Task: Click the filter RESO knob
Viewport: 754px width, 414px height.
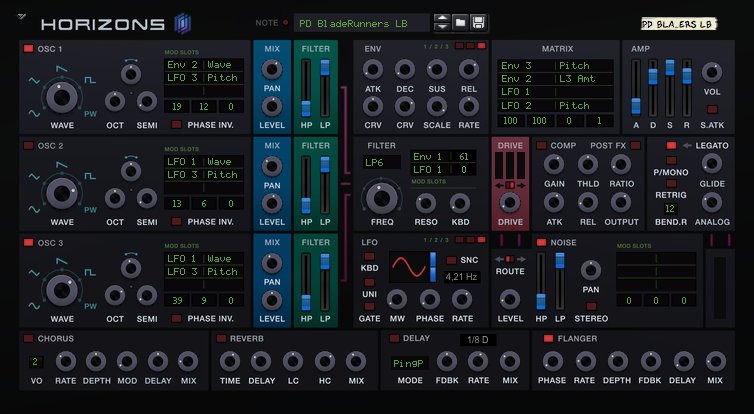Action: (x=426, y=203)
